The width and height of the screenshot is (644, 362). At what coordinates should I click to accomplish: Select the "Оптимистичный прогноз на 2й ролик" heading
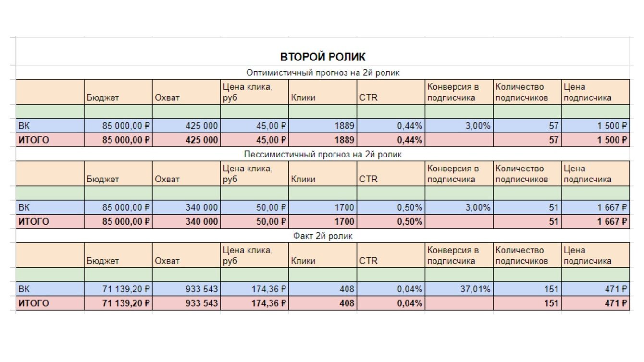point(322,73)
